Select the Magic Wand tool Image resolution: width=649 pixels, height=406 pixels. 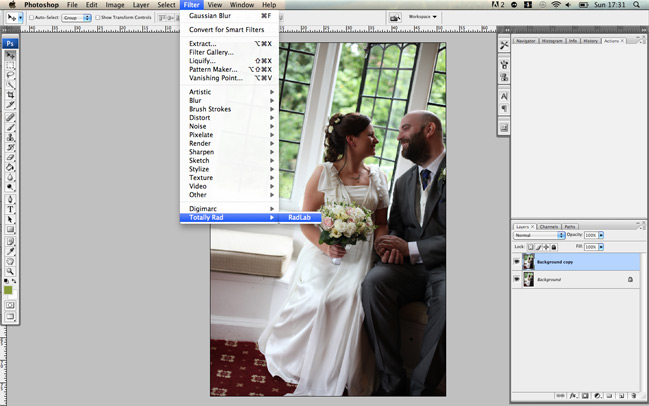pyautogui.click(x=10, y=85)
